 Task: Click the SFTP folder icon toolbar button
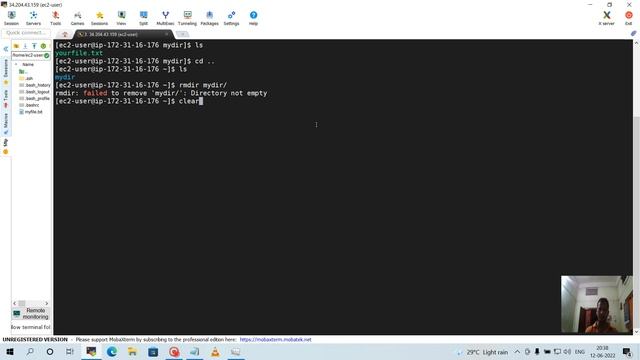[x=16, y=46]
